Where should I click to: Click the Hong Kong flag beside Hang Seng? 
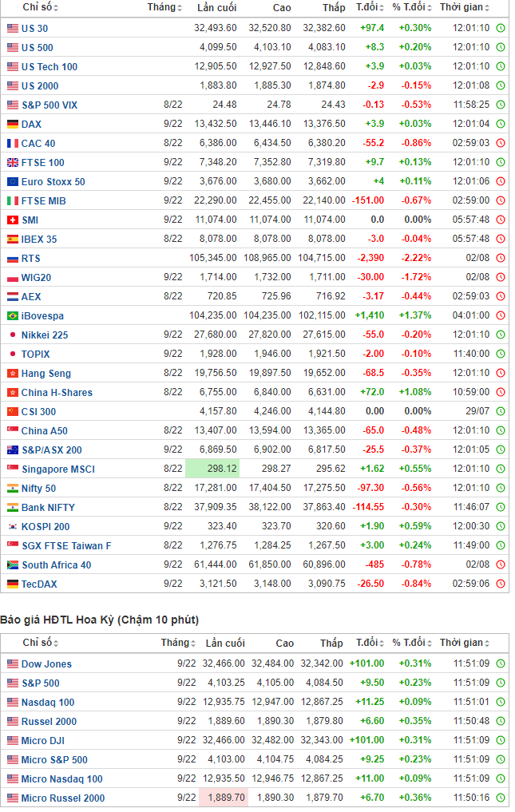[13, 374]
